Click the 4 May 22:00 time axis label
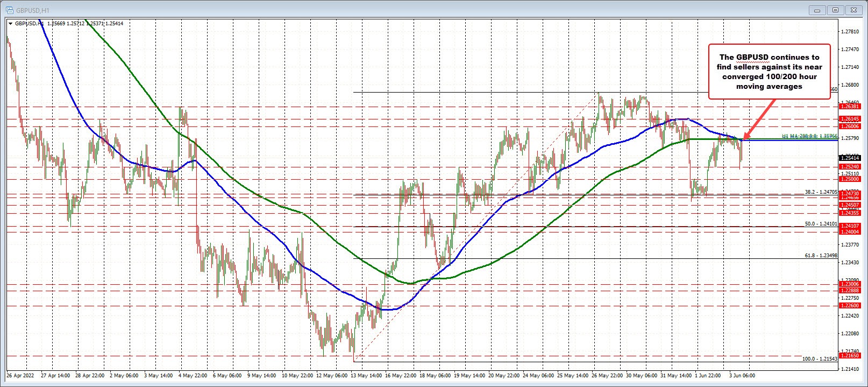 click(x=192, y=376)
